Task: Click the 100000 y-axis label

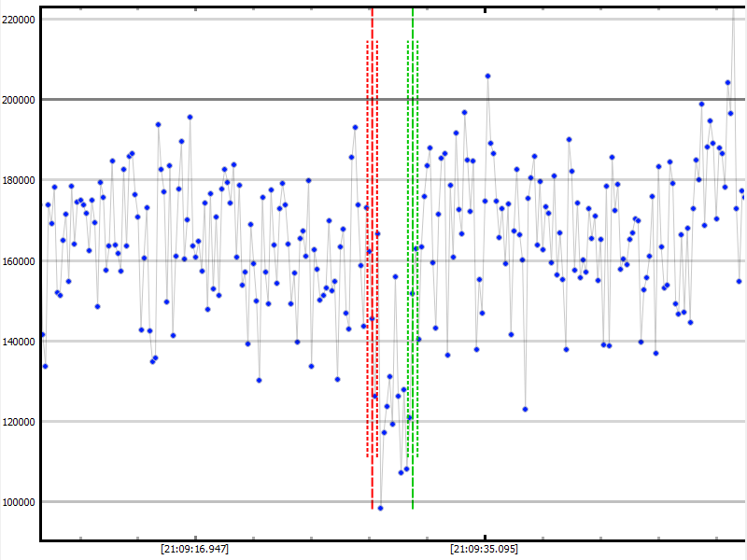Action: (x=19, y=502)
